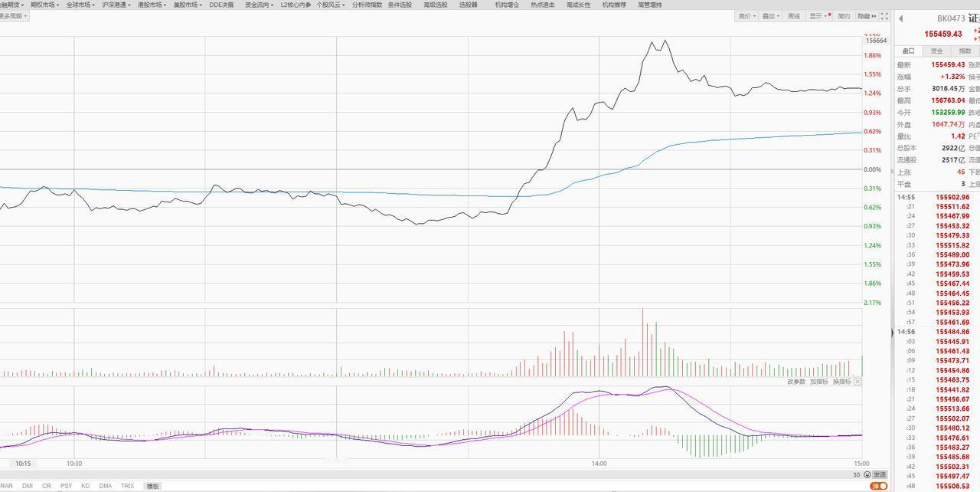Click the back arrow beside BK0473
The image size is (980, 492).
coord(900,19)
